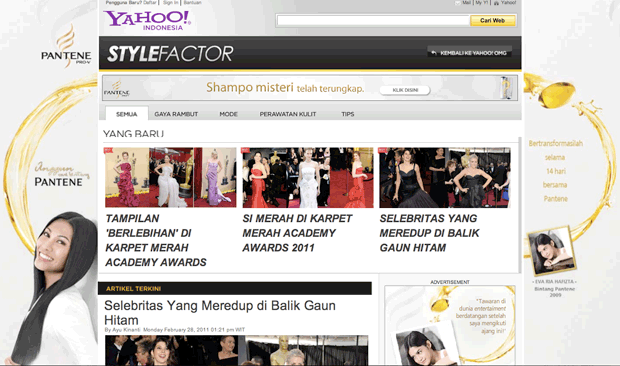Switch to the MODE tab
This screenshot has width=620, height=366.
click(x=229, y=114)
